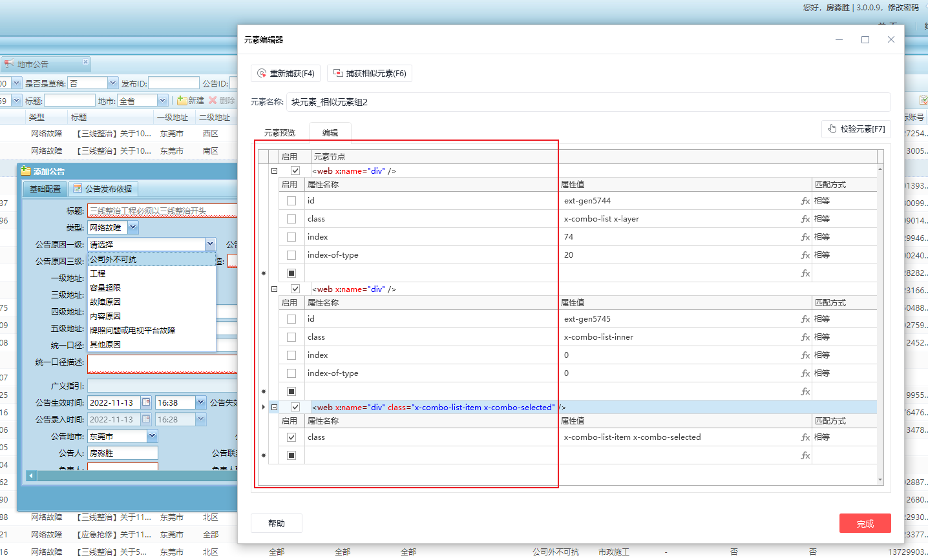Image resolution: width=928 pixels, height=560 pixels.
Task: Click the 重新捕获(F4) button
Action: (x=286, y=73)
